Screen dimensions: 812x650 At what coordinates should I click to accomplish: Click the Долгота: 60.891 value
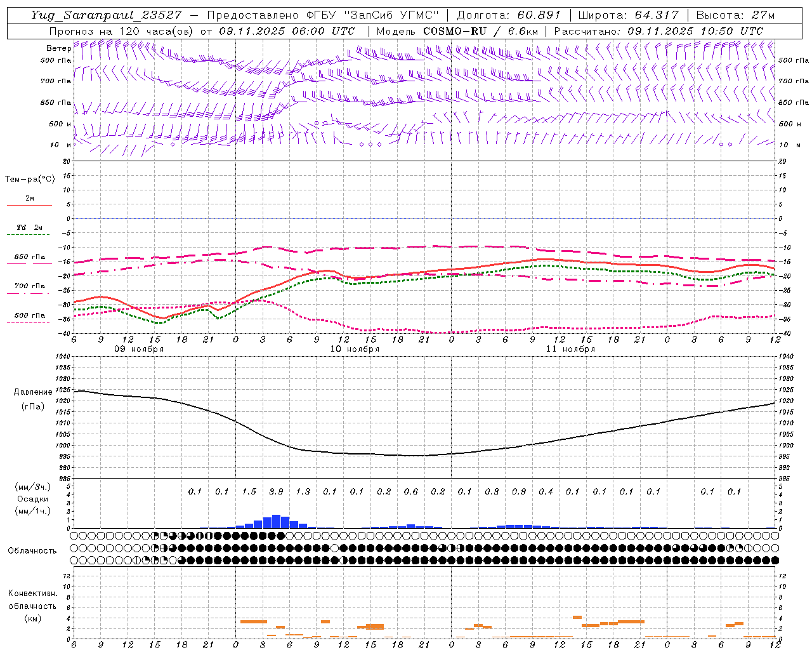pyautogui.click(x=509, y=15)
